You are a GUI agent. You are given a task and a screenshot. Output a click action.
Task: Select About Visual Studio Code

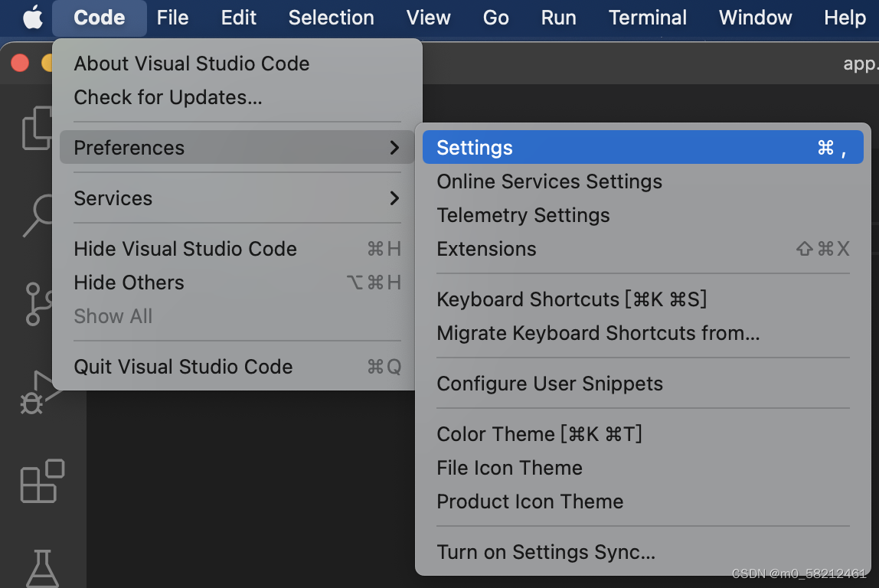tap(191, 64)
